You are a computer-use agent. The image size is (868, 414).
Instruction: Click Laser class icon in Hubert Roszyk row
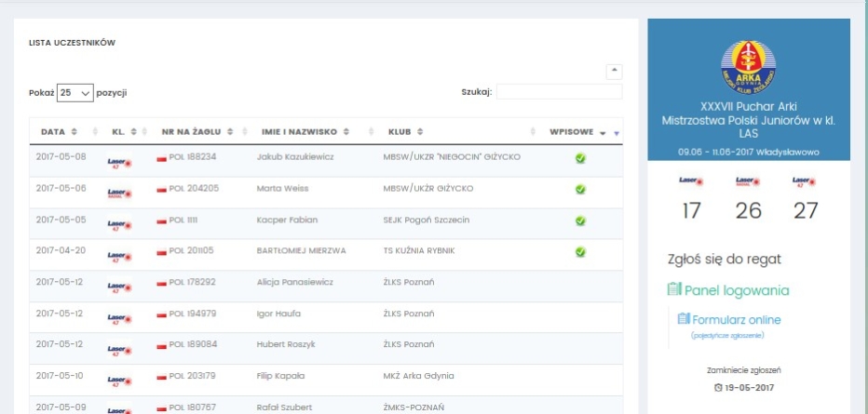point(119,350)
